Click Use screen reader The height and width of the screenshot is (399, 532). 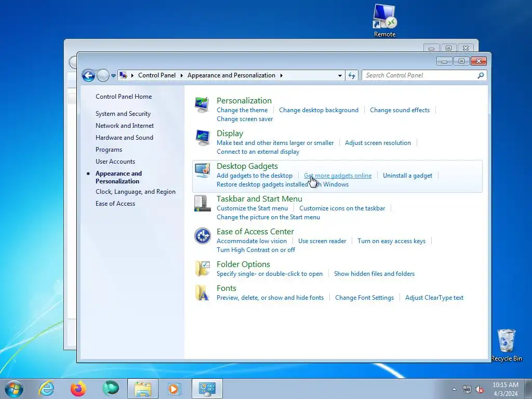pos(322,241)
